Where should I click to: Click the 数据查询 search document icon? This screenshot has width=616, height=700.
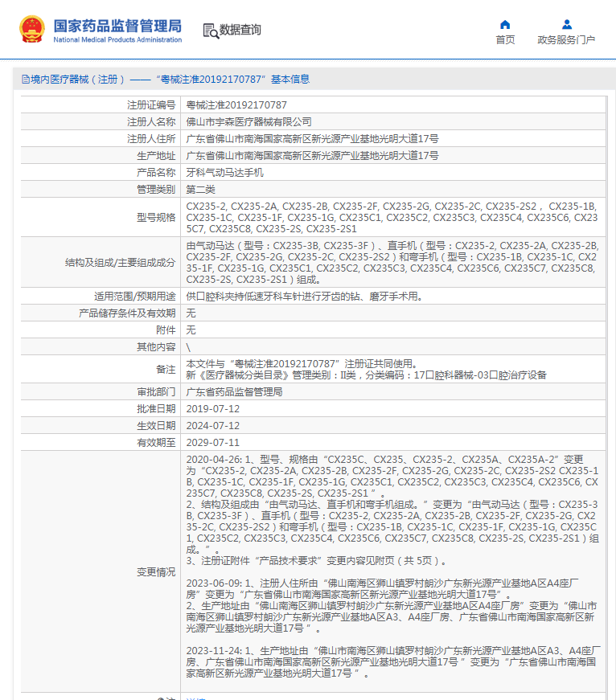pyautogui.click(x=211, y=31)
